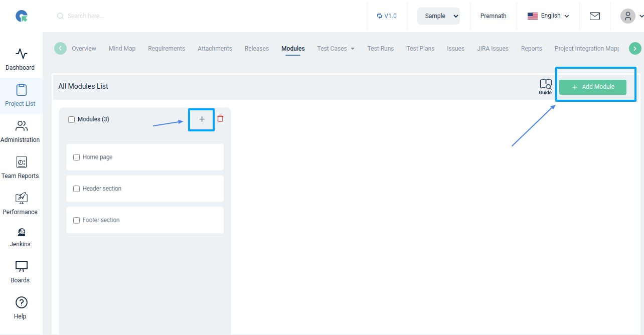
Task: Open the Jenkins sidebar item
Action: (x=21, y=237)
